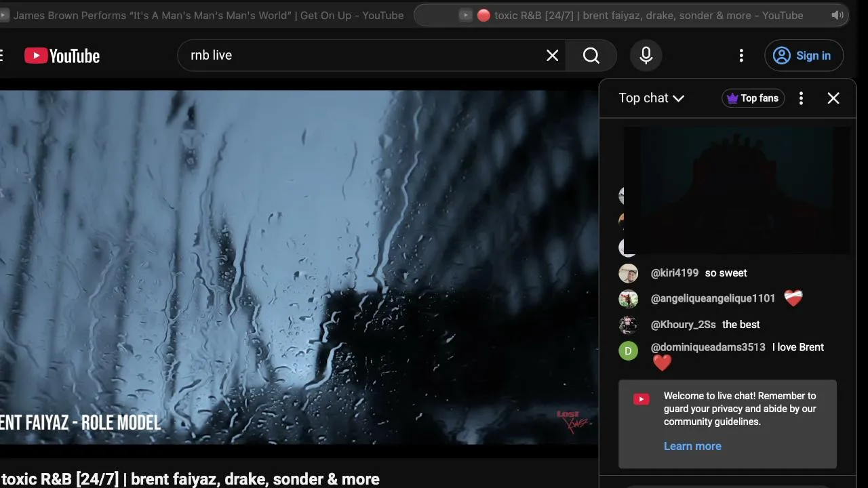Select username @dominiqueadams3513 in chat
868x488 pixels.
tap(708, 347)
